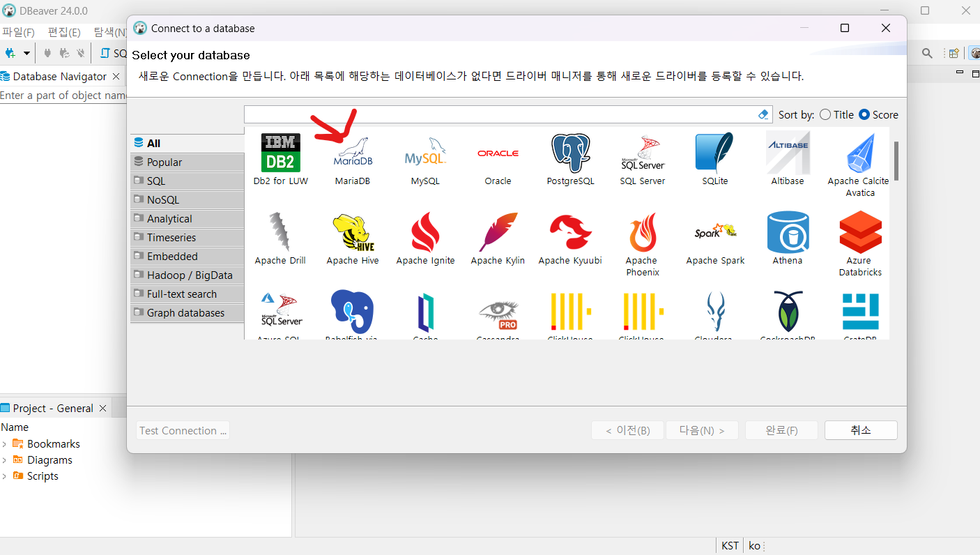Show the All databases category
Image resolution: width=980 pixels, height=555 pixels.
pos(187,143)
